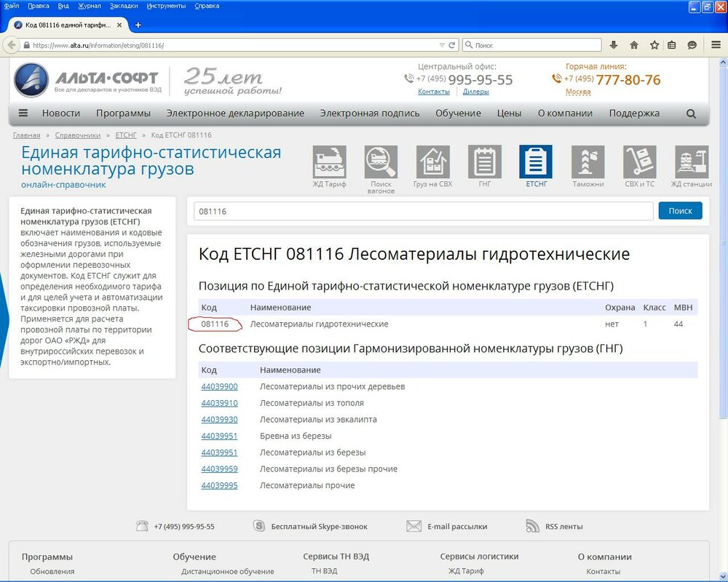Open the Закладки menu

(124, 6)
